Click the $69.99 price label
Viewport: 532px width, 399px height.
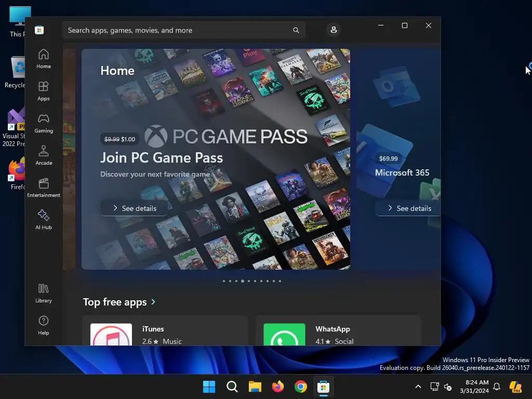(x=388, y=158)
